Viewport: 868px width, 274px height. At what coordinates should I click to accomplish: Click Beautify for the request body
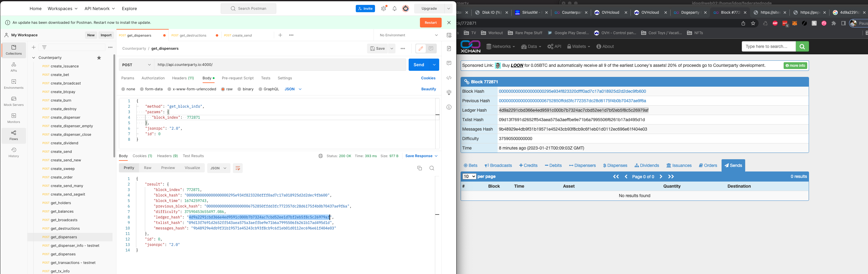(428, 89)
